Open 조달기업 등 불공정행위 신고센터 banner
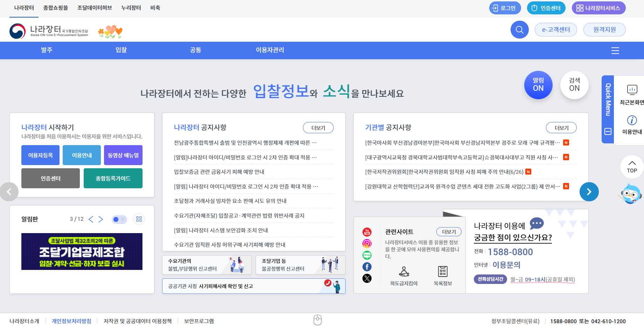The height and width of the screenshot is (326, 644). [x=301, y=265]
